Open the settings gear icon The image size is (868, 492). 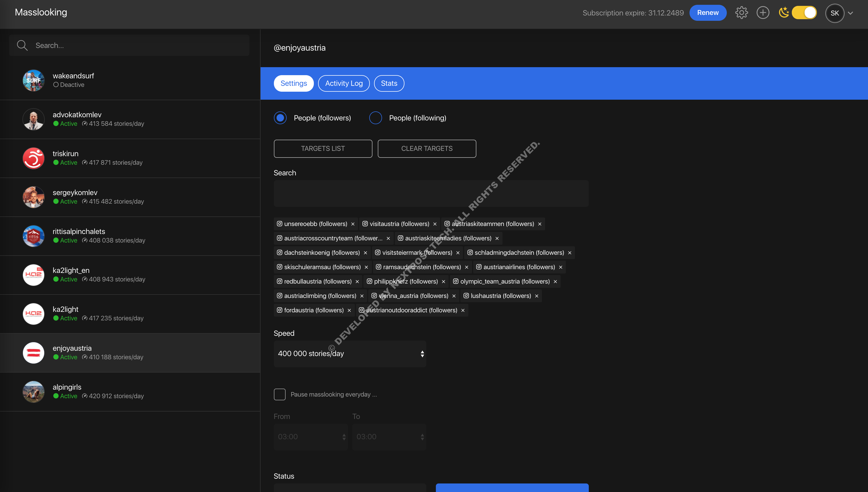(741, 13)
